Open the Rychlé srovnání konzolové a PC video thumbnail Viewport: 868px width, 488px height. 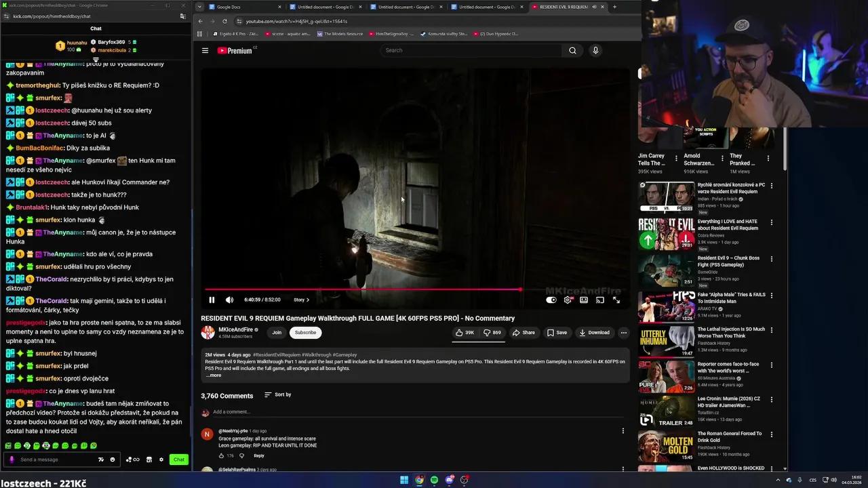click(667, 197)
